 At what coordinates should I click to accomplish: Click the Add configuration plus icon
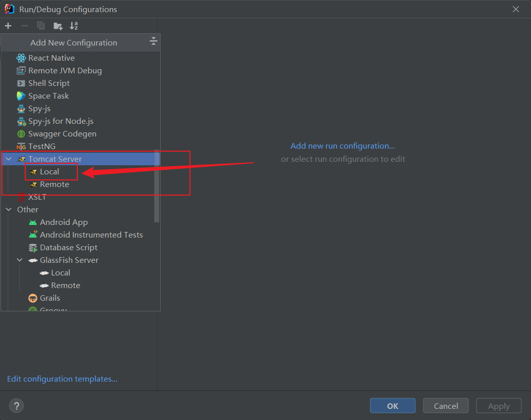[8, 26]
